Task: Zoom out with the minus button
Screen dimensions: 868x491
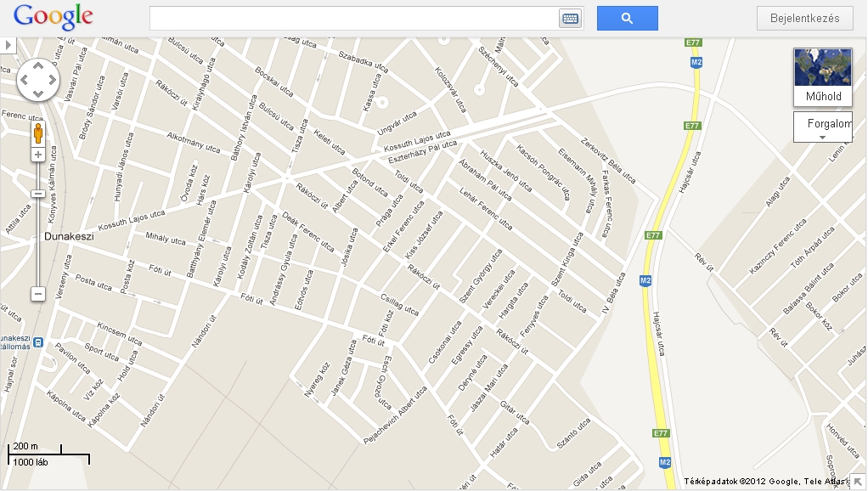Action: tap(37, 293)
